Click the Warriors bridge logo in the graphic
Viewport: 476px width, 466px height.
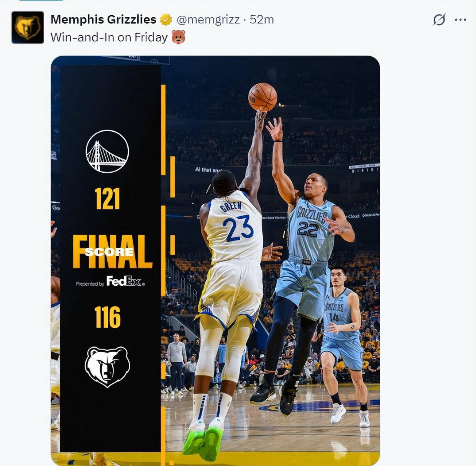coord(107,151)
